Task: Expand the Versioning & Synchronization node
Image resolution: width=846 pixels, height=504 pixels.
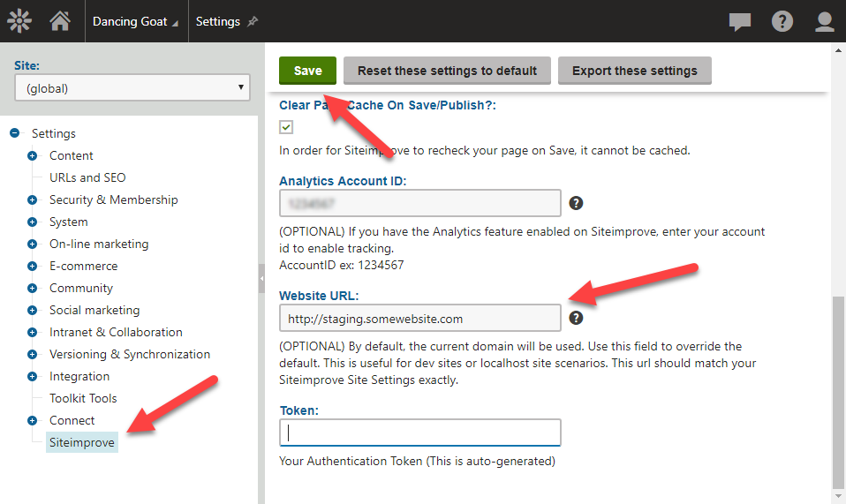Action: pyautogui.click(x=33, y=355)
